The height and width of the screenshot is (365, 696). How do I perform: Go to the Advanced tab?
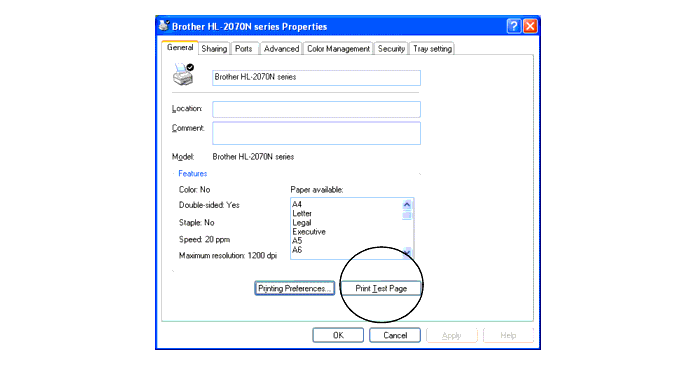pyautogui.click(x=281, y=49)
